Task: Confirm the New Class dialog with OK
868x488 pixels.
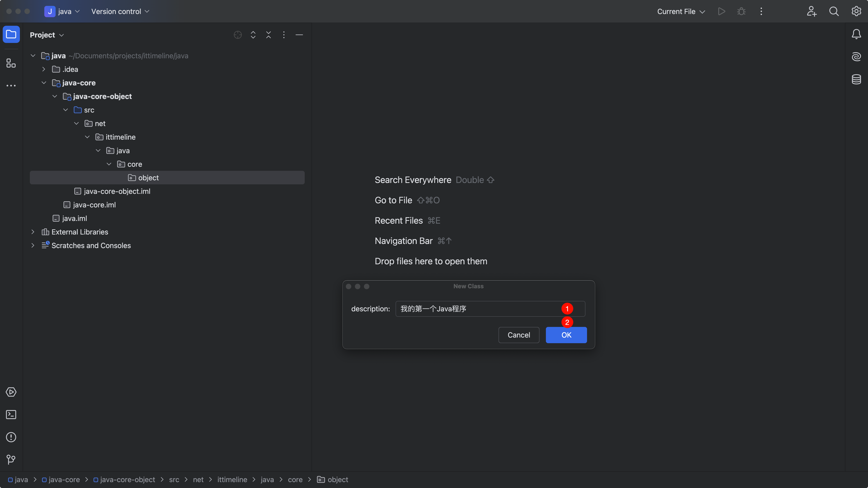Action: 566,335
